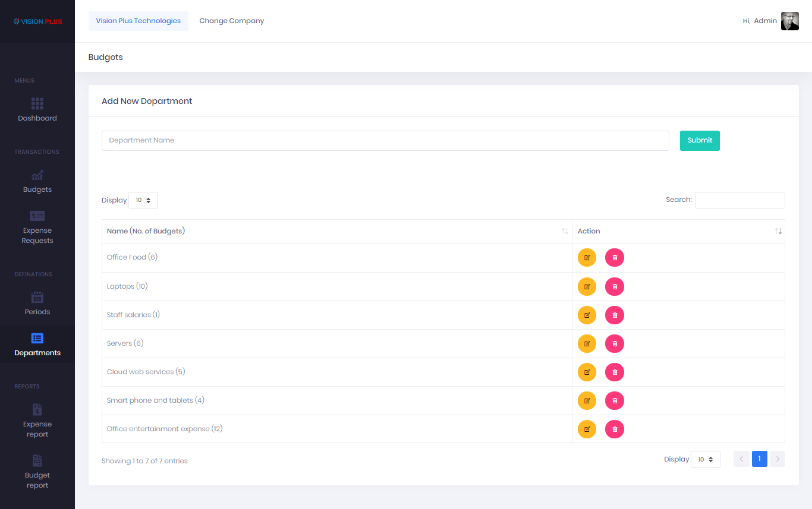Edit the Staff salaries department
812x509 pixels.
587,315
